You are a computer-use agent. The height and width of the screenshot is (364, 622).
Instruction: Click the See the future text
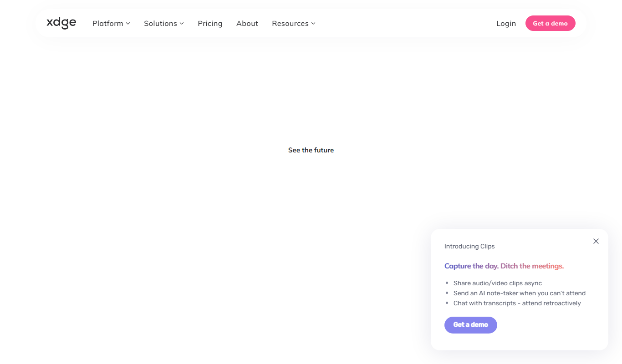point(311,150)
